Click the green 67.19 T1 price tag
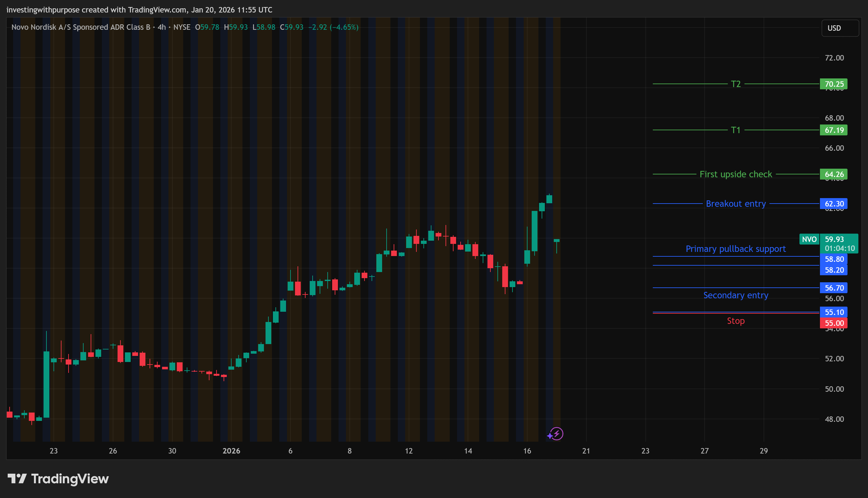 (x=833, y=130)
